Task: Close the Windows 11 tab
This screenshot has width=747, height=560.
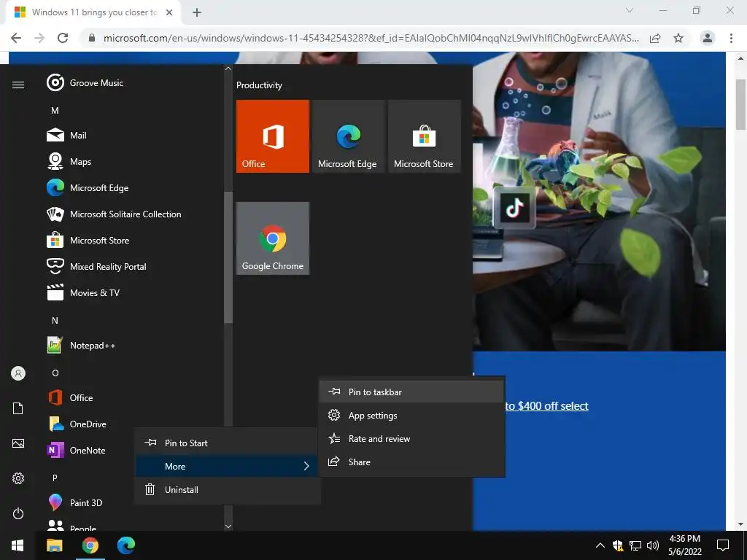Action: coord(169,12)
